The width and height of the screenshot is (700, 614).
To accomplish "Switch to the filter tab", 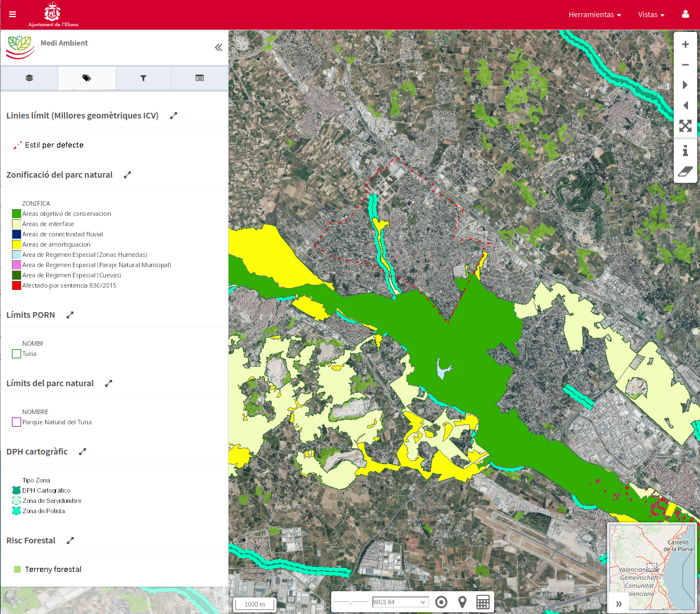I will coord(143,78).
